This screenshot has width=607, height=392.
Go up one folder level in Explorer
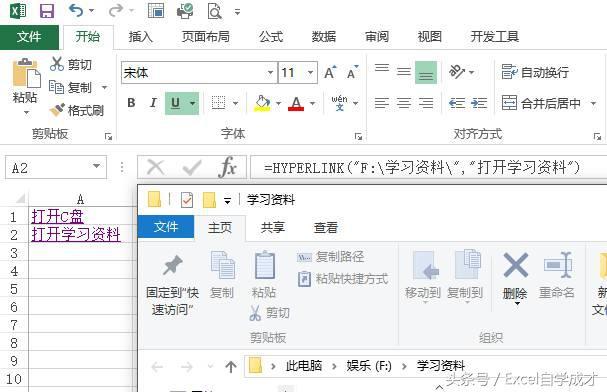click(x=231, y=366)
